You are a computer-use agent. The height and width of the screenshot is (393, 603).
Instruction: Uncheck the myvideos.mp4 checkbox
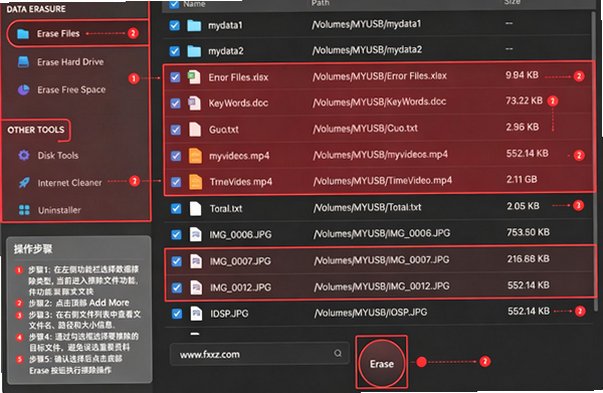click(x=176, y=155)
